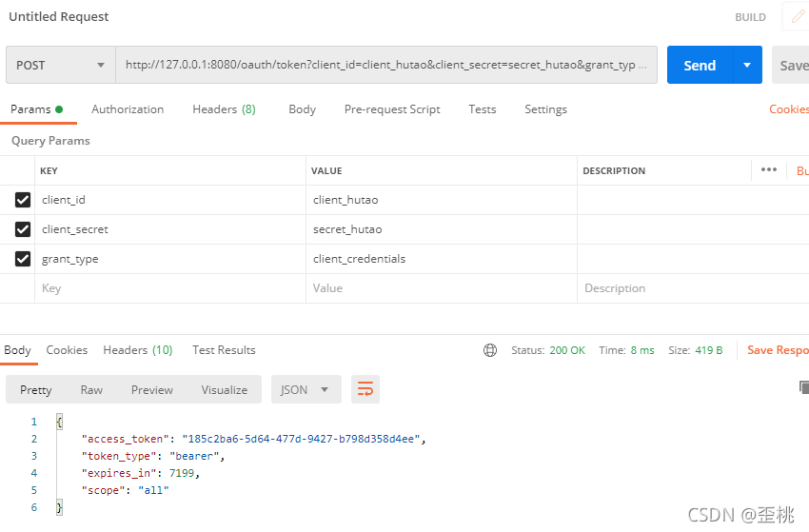Viewport: 809px width, 532px height.
Task: Open the Pre-request Script tab
Action: (x=392, y=109)
